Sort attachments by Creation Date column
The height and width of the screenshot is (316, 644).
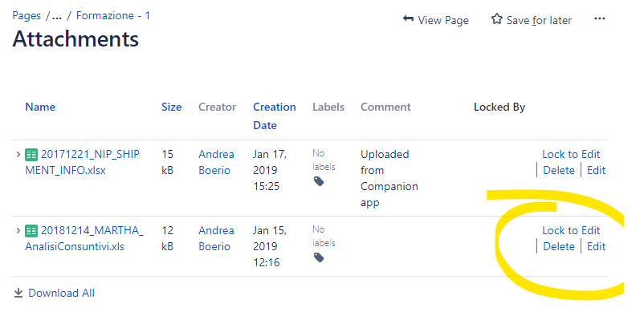click(x=275, y=116)
